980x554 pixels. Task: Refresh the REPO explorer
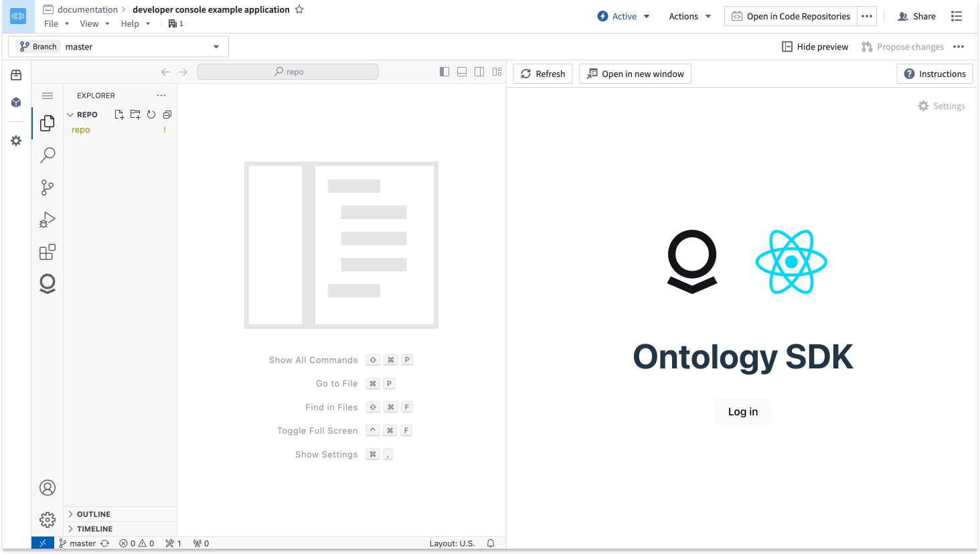pyautogui.click(x=151, y=115)
